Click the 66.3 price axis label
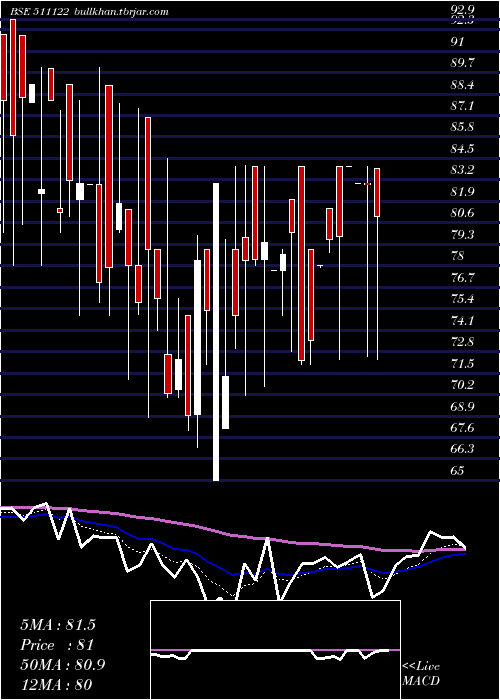This screenshot has height=700, width=500. [x=462, y=449]
